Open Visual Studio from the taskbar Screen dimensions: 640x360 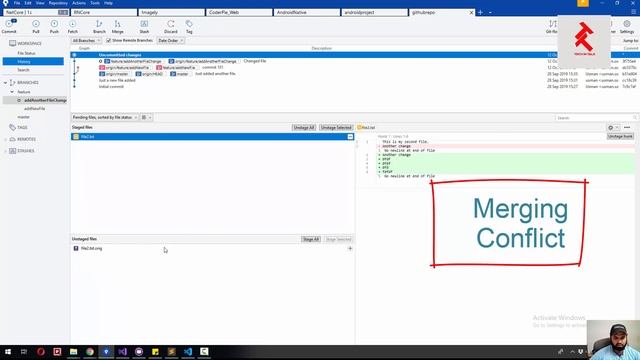pos(122,351)
